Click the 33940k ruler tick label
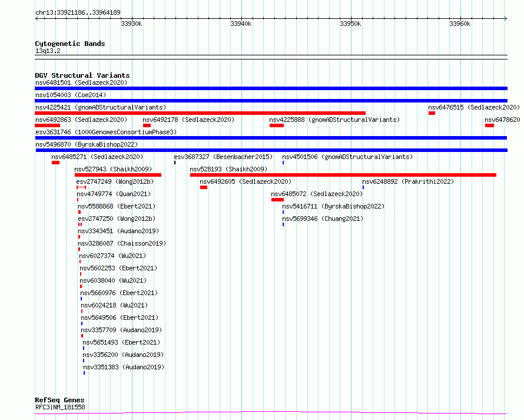This screenshot has width=524, height=420. click(241, 24)
